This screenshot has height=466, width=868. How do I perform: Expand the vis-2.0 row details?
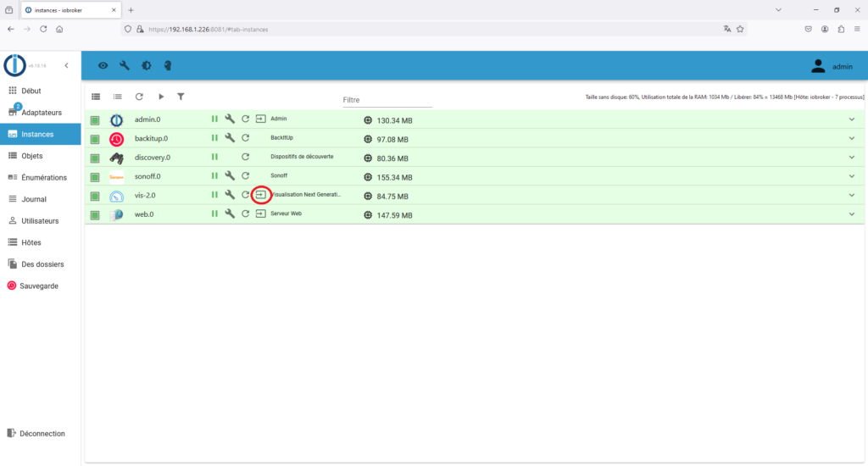[852, 196]
